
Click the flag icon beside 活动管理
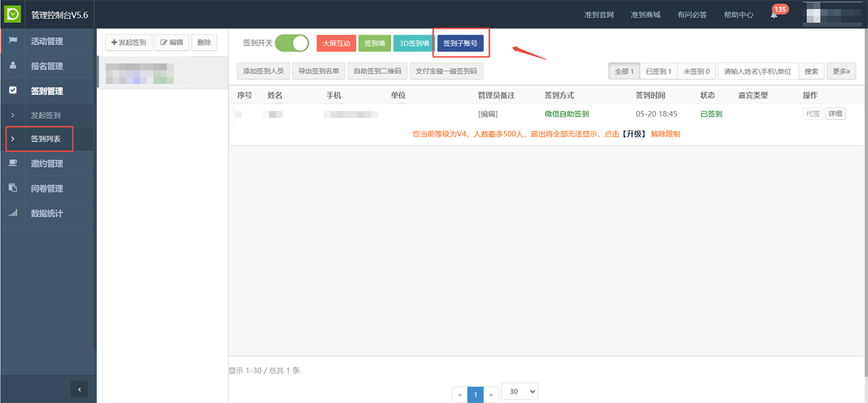(13, 41)
